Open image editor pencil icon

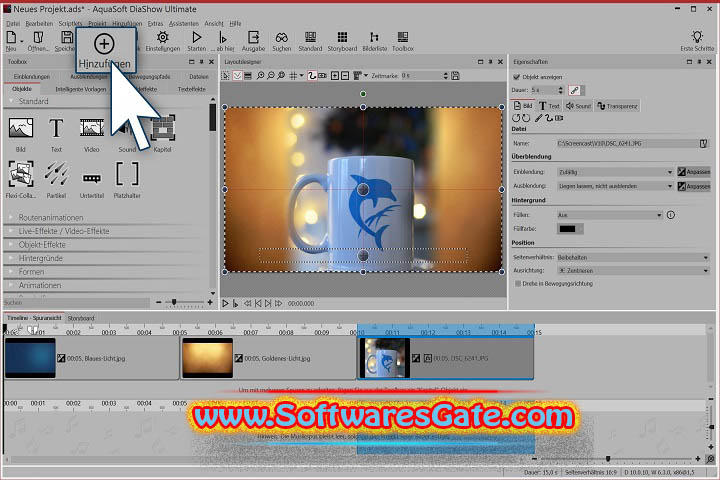click(539, 118)
